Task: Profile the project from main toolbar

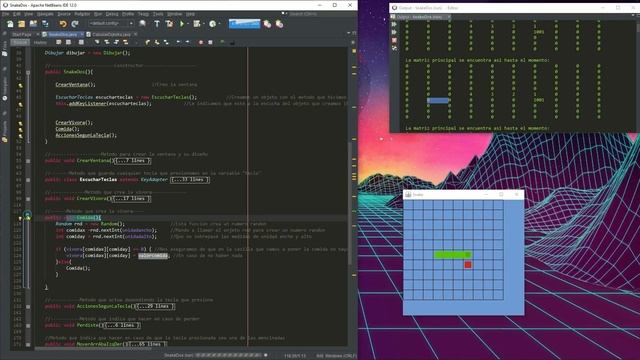Action: [x=212, y=24]
